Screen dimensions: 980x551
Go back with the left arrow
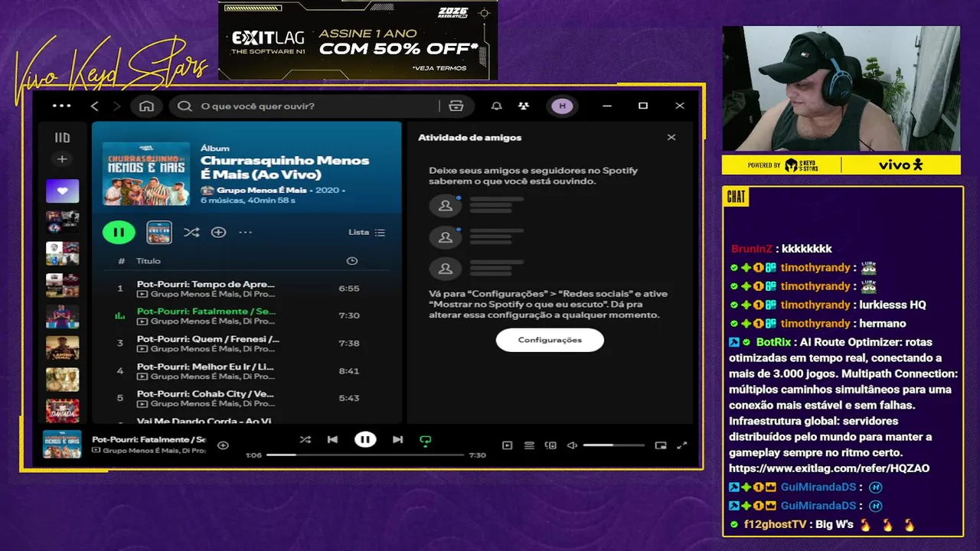pyautogui.click(x=95, y=106)
